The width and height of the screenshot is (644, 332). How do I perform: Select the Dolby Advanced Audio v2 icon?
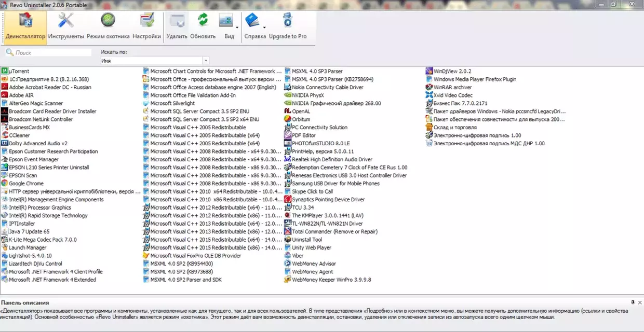(4, 143)
